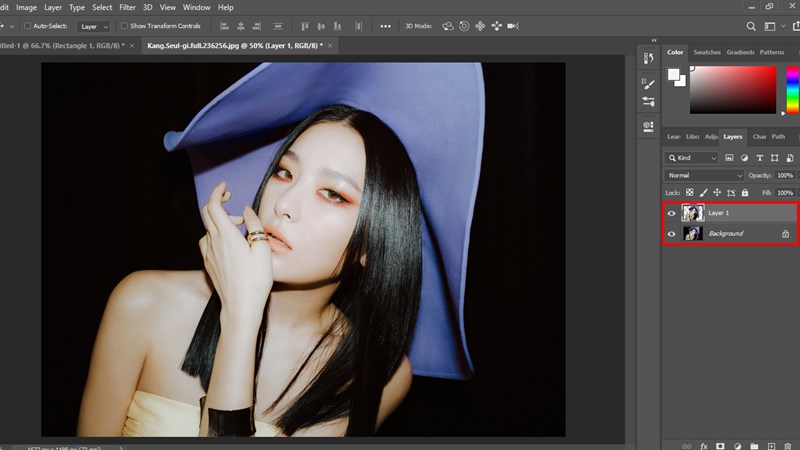Open the Clone Source panel icon
The height and width of the screenshot is (450, 800).
pos(648,127)
